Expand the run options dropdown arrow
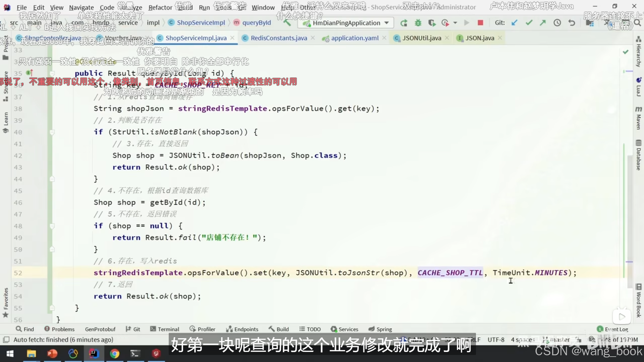The image size is (644, 362). 455,23
